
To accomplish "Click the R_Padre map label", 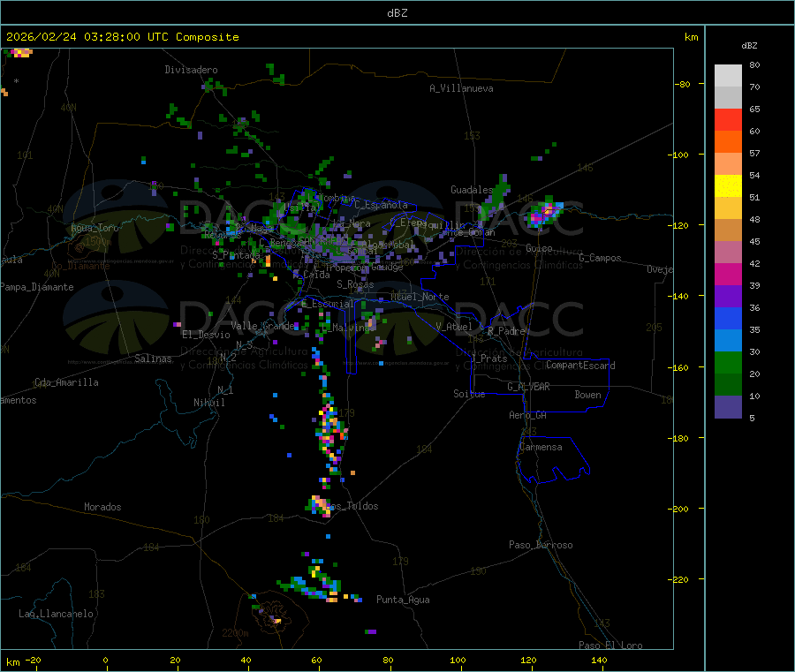I will 506,331.
